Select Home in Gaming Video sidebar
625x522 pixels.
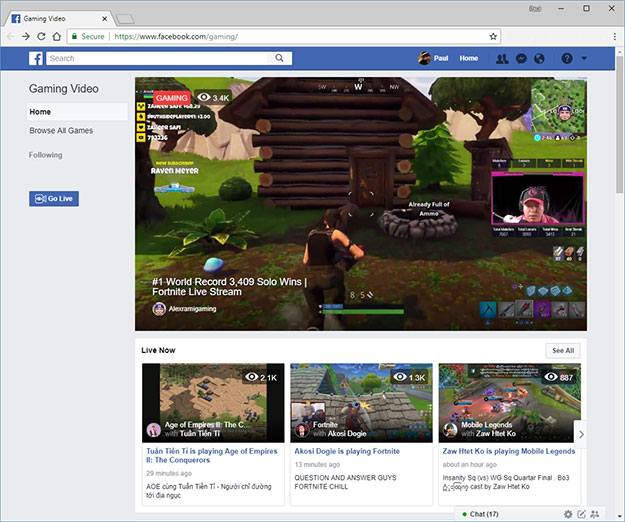[78, 112]
